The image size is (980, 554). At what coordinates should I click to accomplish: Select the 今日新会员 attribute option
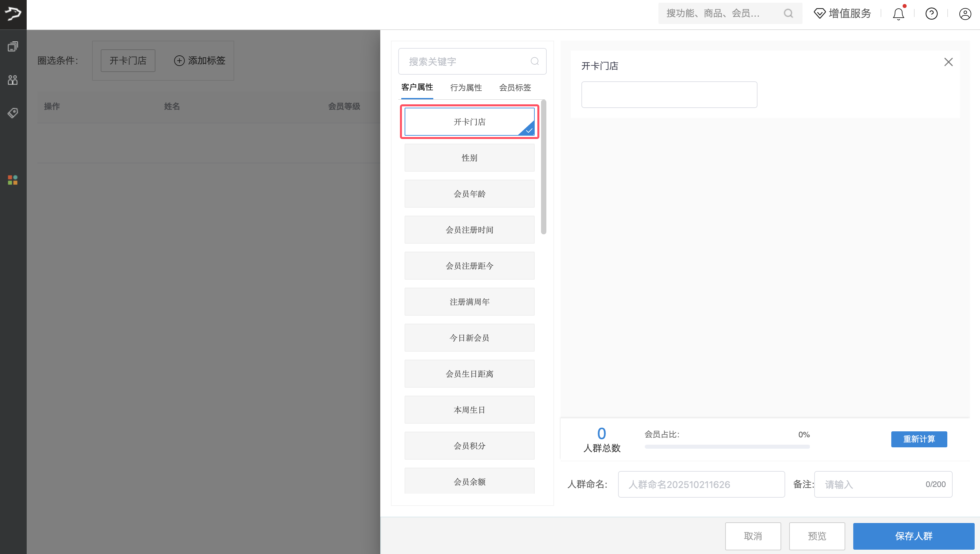pos(469,337)
